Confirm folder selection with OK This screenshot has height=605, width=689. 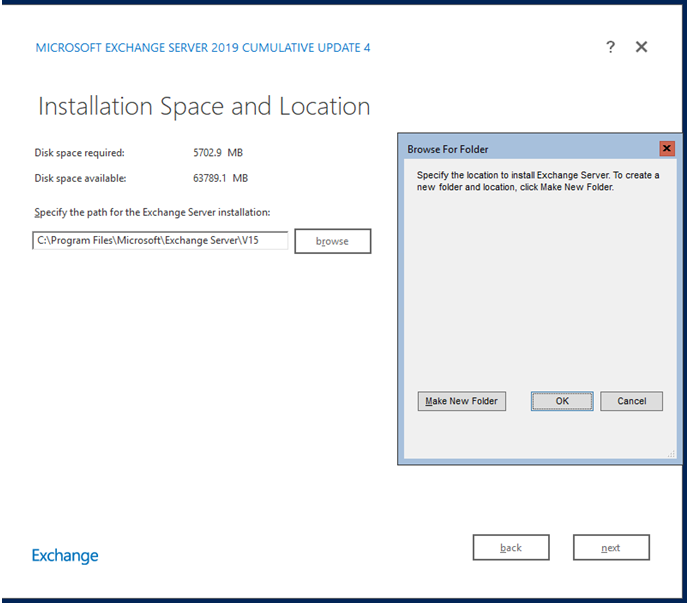(x=562, y=401)
